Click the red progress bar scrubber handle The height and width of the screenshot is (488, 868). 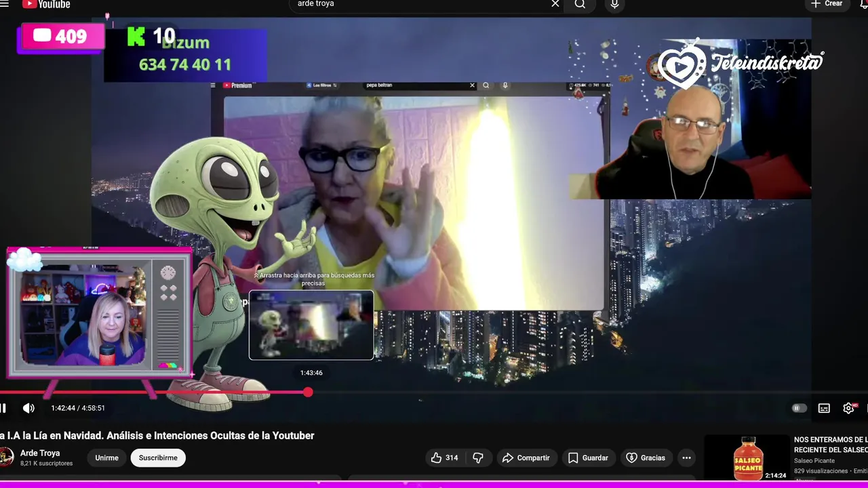tap(309, 392)
